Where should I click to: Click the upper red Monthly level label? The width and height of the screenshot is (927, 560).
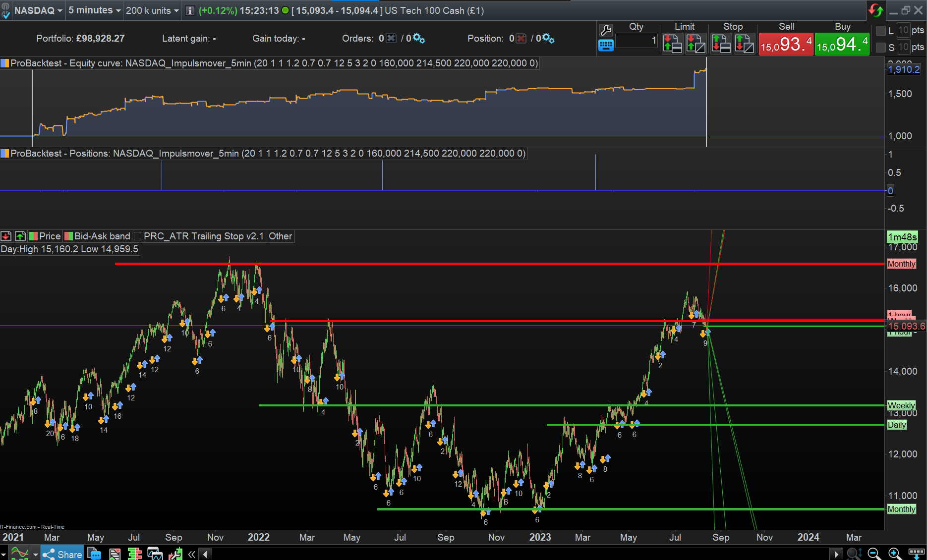(901, 264)
